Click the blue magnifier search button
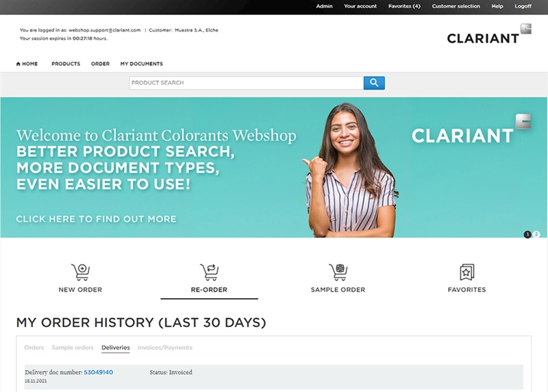 [x=374, y=83]
